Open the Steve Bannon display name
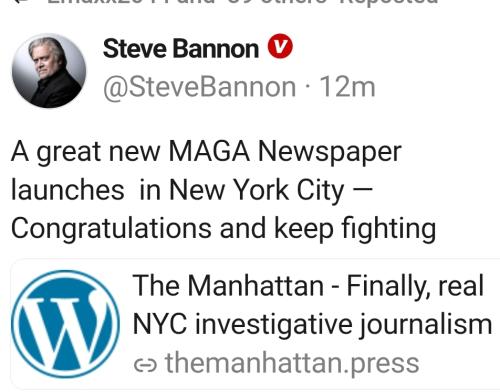 [181, 49]
